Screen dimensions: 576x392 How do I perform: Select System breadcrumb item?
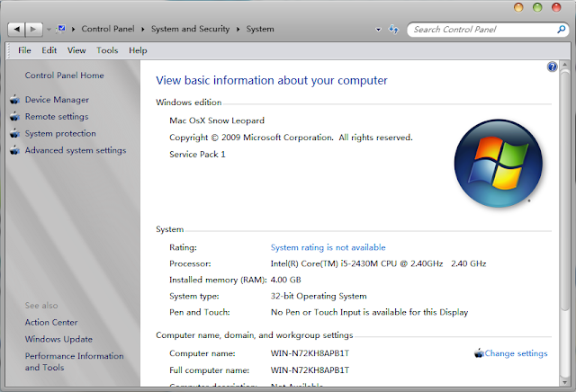260,29
